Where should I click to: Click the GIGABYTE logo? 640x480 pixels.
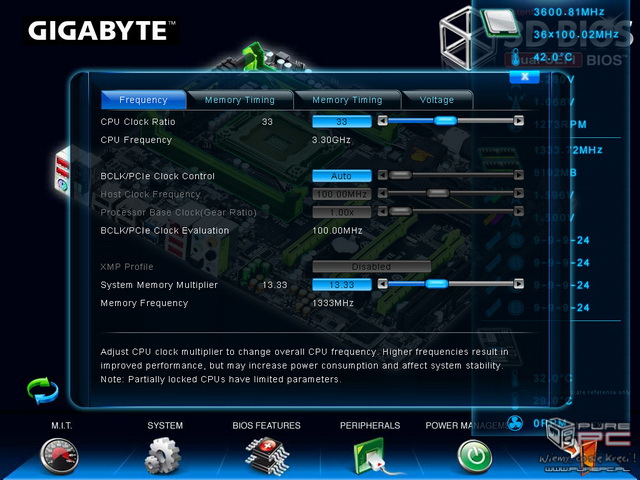coord(102,31)
